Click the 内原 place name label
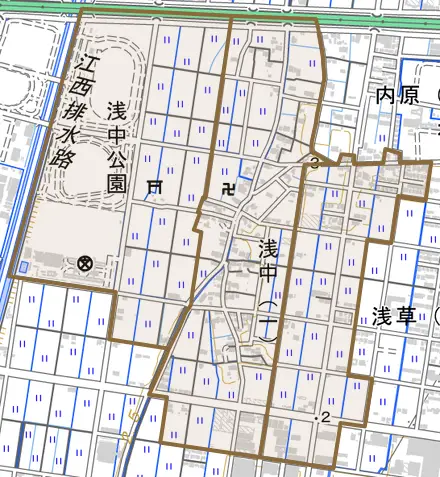The height and width of the screenshot is (477, 440). 397,96
